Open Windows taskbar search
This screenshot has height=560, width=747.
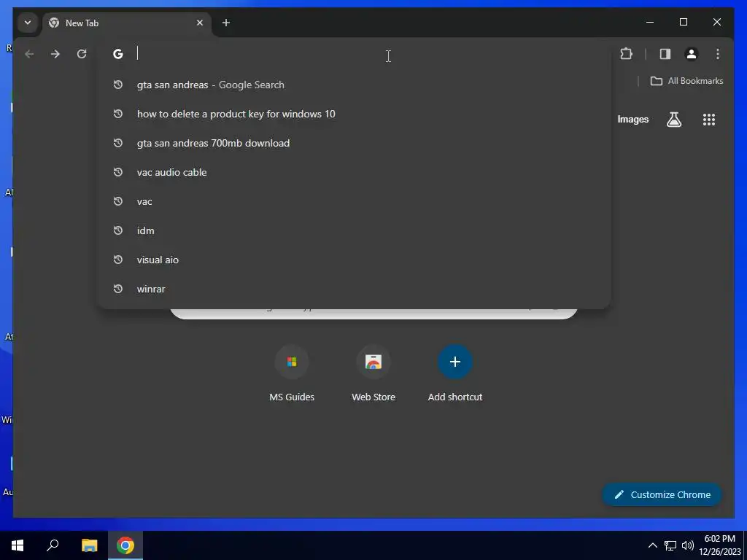point(53,545)
